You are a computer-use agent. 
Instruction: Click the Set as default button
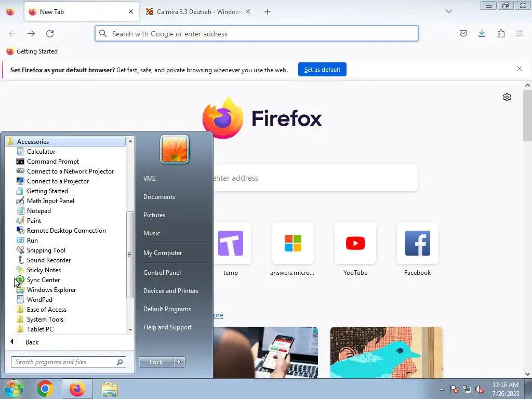[322, 70]
